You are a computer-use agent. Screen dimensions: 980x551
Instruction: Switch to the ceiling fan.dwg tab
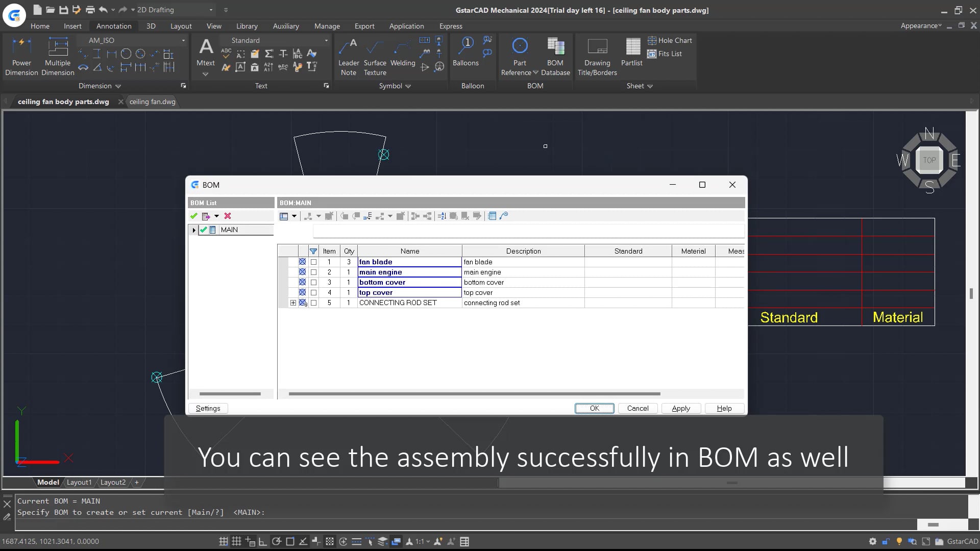[152, 102]
